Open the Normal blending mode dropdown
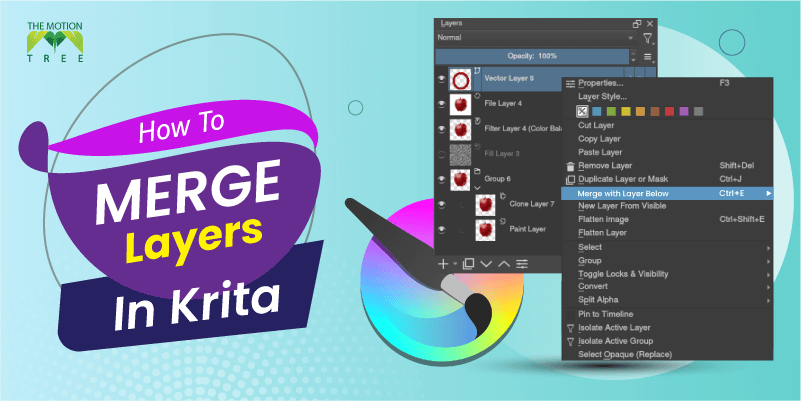This screenshot has height=401, width=801. pos(535,38)
